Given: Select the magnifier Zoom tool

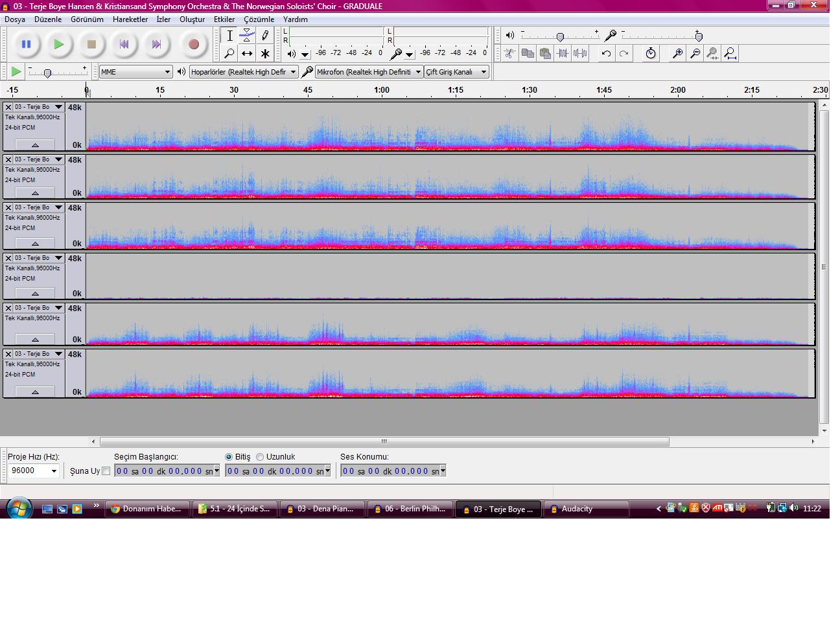Looking at the screenshot, I should [229, 53].
